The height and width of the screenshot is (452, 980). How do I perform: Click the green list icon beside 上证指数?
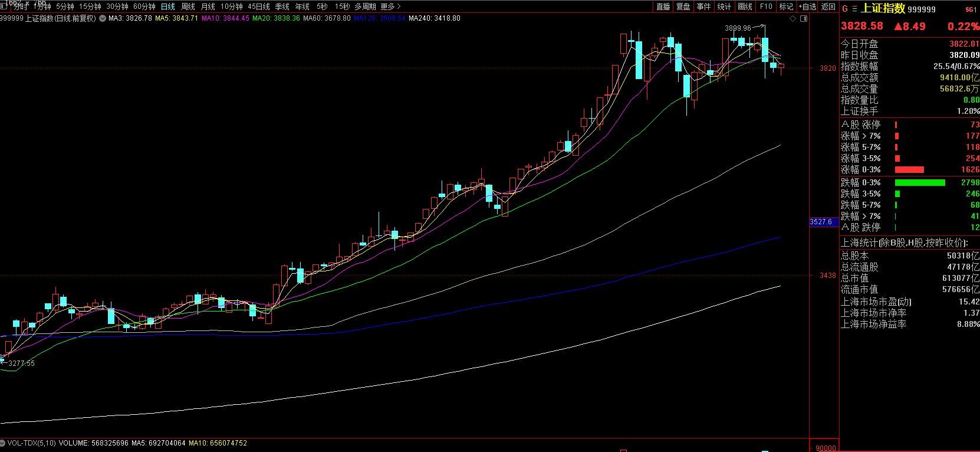tap(854, 9)
